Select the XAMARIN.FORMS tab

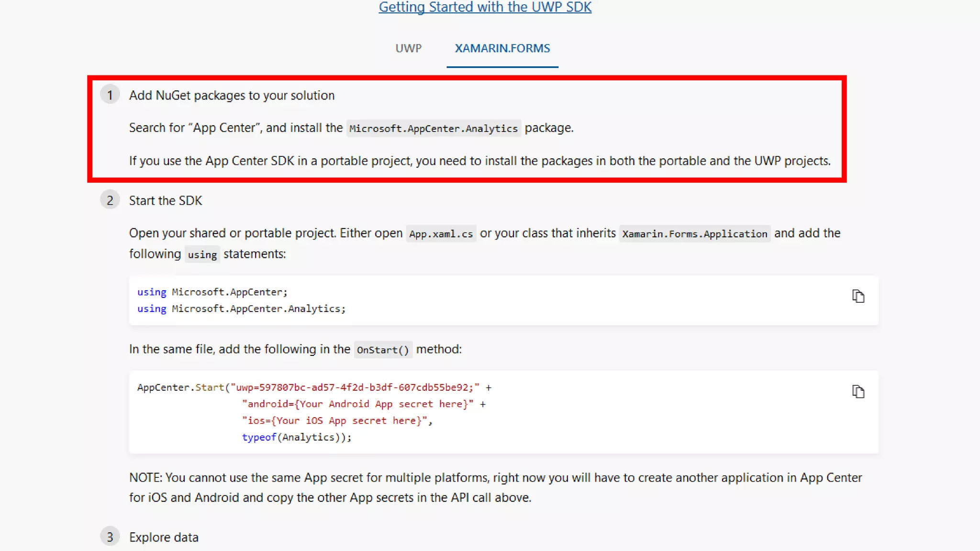click(502, 48)
